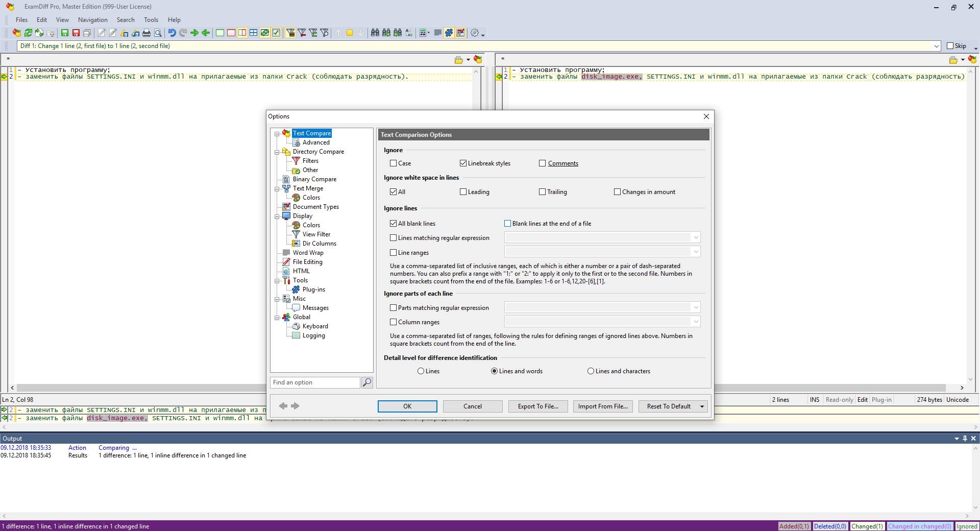Screen dimensions: 980x531
Task: Click the Cancel button
Action: pyautogui.click(x=473, y=406)
